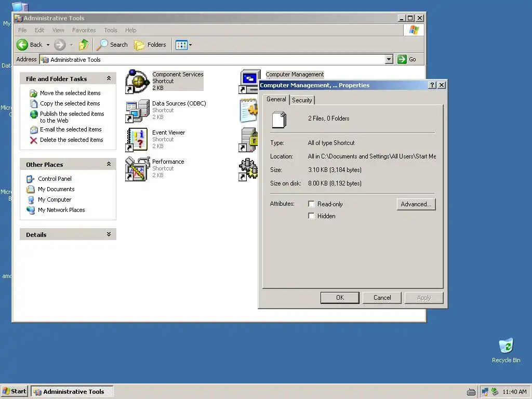Click the network tray icon
Screen dimensions: 532x399
(485, 392)
